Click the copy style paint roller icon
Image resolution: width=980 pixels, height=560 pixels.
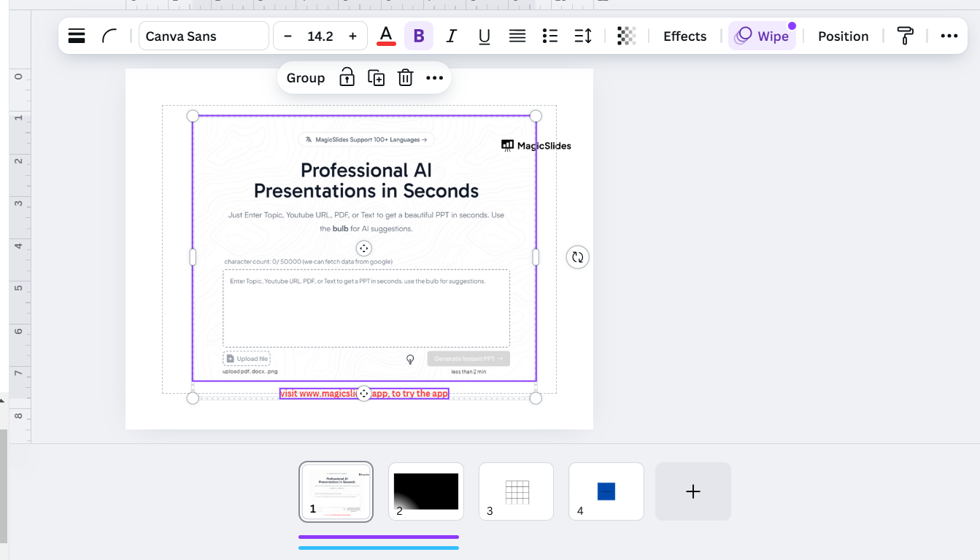905,36
